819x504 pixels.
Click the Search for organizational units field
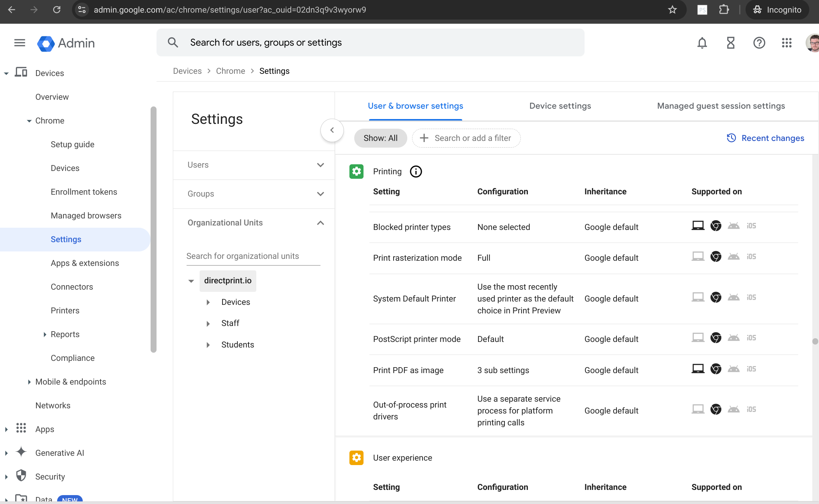[253, 256]
